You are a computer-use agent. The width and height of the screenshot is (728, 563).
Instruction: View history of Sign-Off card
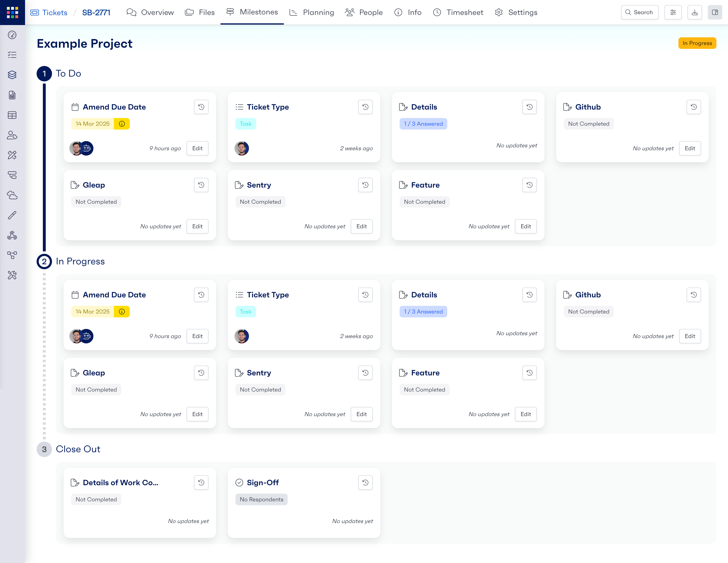tap(365, 483)
